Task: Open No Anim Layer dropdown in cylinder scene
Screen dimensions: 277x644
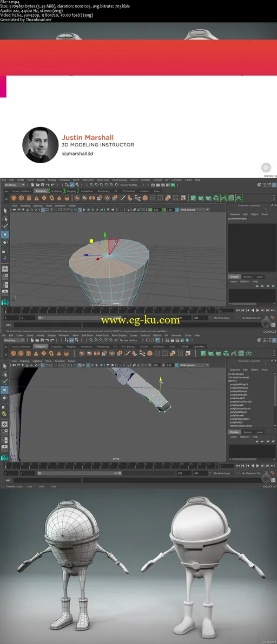Action: coord(222,318)
